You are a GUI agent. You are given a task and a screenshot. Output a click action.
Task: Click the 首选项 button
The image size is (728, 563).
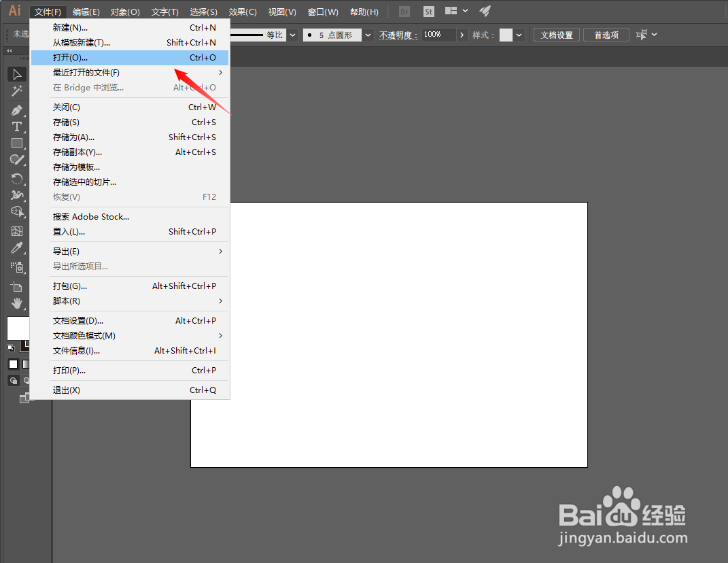click(x=606, y=35)
